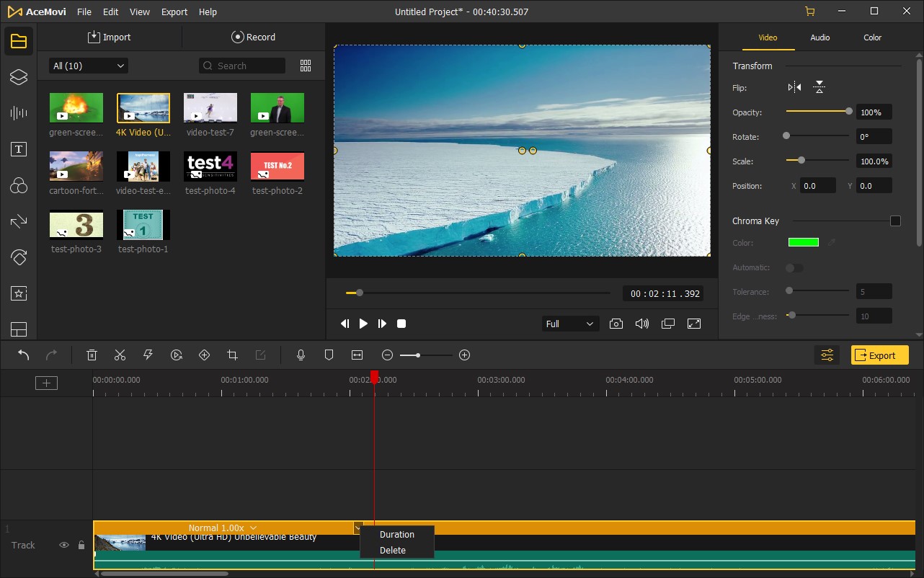Select the Crop tool in timeline toolbar

tap(232, 355)
